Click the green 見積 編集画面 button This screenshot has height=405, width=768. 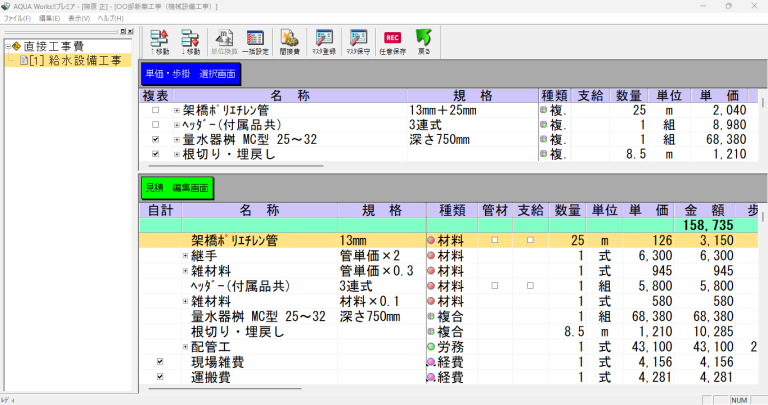tap(177, 187)
